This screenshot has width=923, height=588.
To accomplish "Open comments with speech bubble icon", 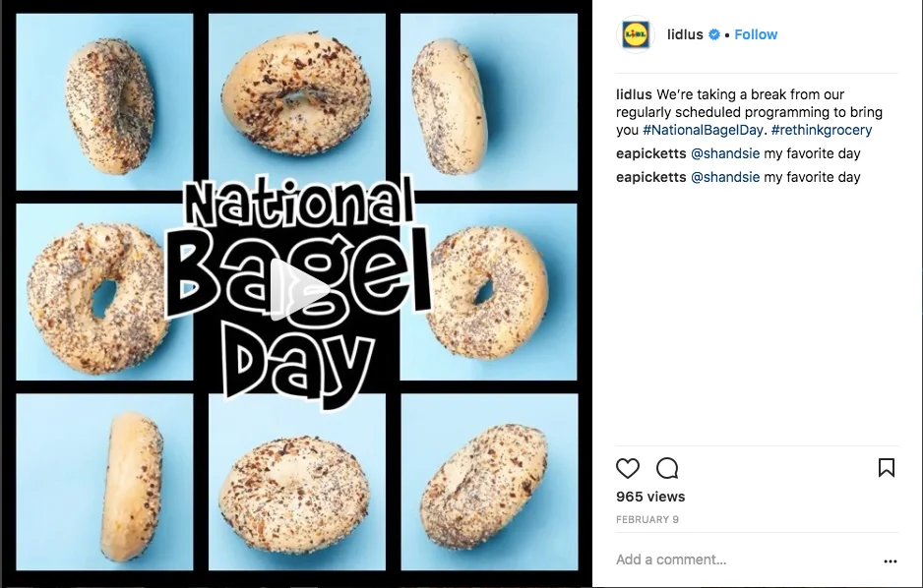I will pyautogui.click(x=667, y=468).
